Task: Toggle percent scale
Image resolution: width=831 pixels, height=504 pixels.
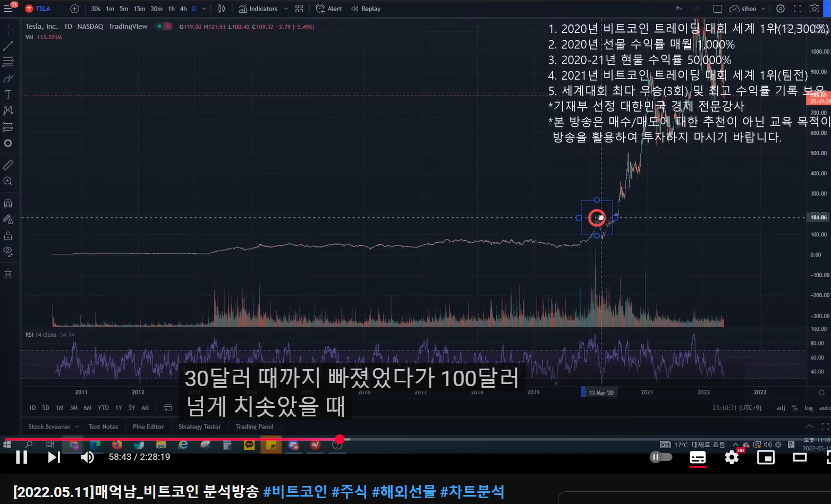Action: (x=795, y=408)
